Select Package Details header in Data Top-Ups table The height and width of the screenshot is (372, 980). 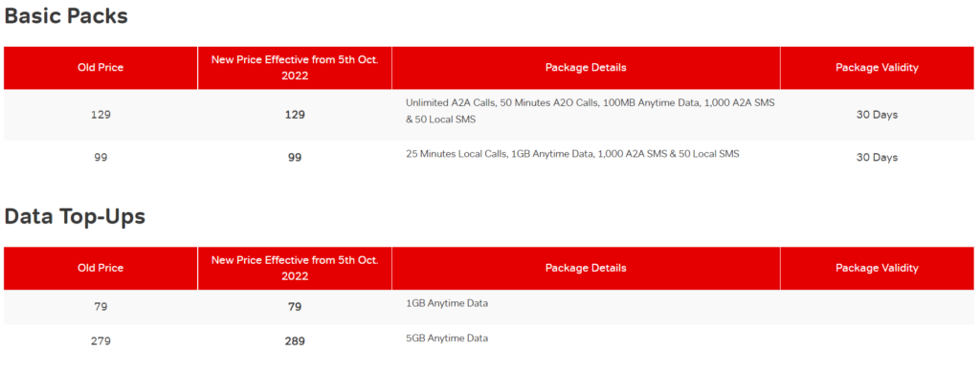[586, 268]
